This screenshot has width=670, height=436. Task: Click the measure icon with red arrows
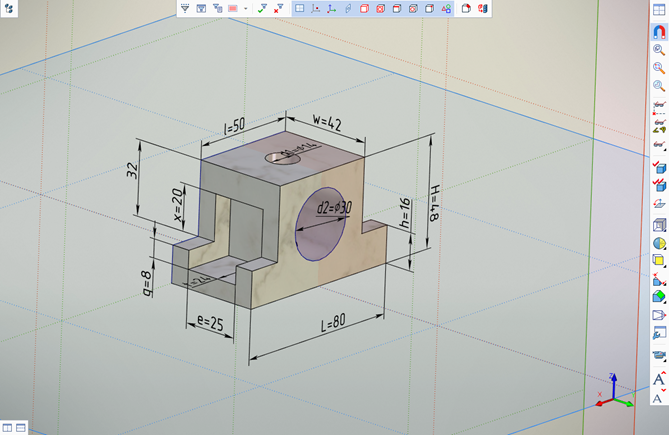point(659,279)
